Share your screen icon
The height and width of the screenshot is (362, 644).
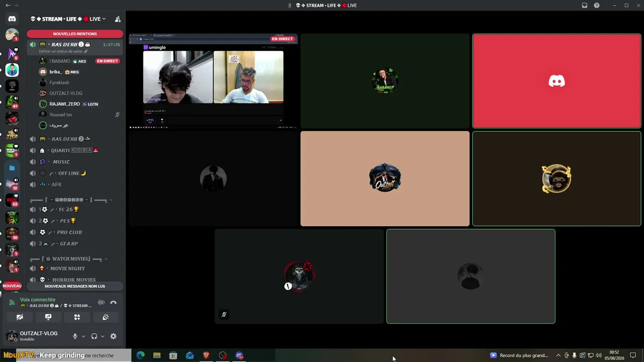pos(48,317)
